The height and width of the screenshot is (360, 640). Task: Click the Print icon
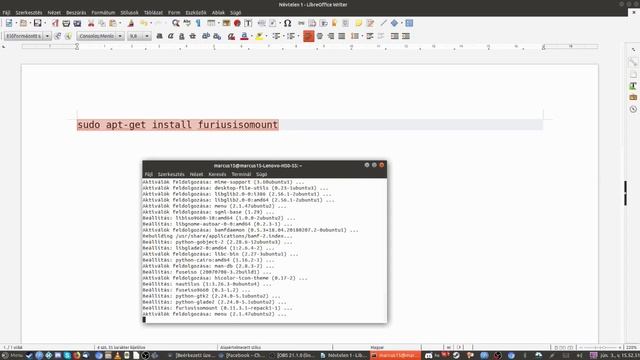66,23
